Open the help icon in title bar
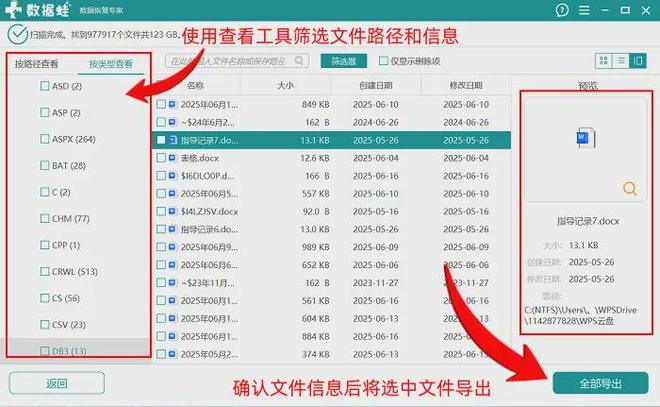Viewport: 660px width, 407px height. tap(562, 10)
